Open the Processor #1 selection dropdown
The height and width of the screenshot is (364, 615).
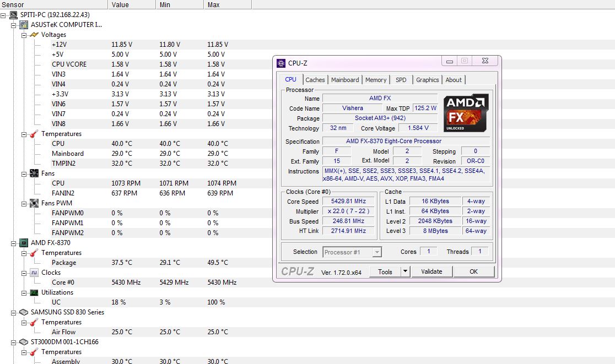(376, 252)
